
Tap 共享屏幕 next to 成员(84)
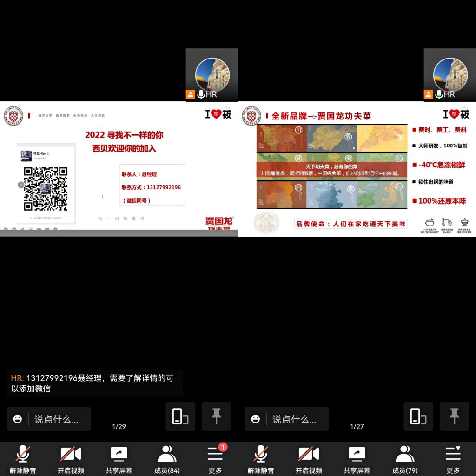point(119,458)
